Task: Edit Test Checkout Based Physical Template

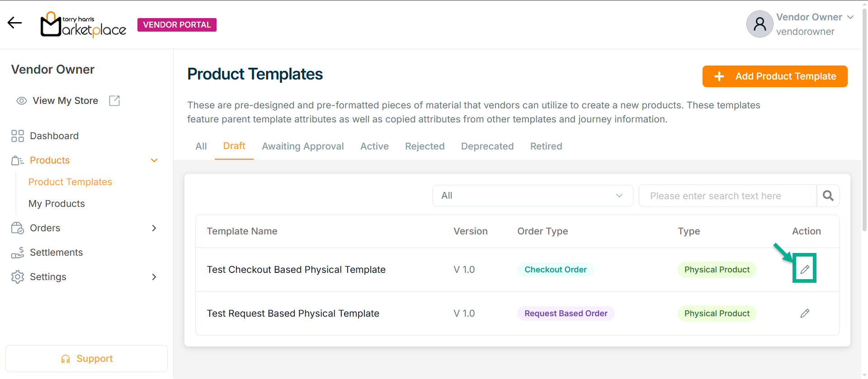Action: (x=804, y=269)
